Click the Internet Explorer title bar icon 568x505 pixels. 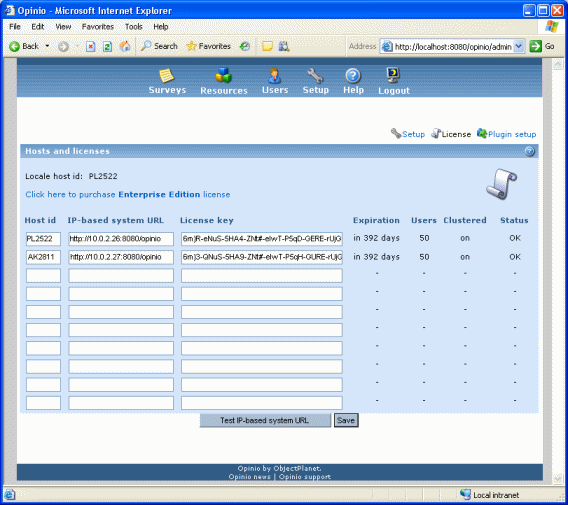[9, 10]
